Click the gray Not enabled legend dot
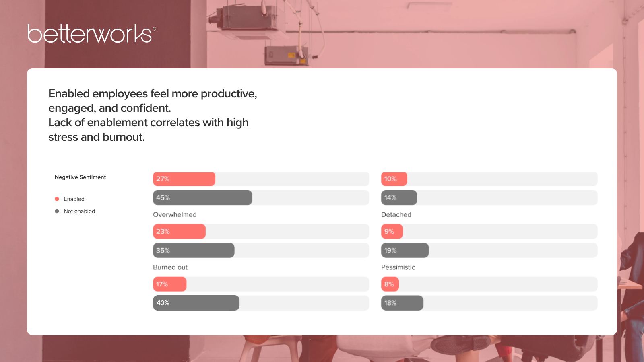The image size is (644, 362). [57, 211]
